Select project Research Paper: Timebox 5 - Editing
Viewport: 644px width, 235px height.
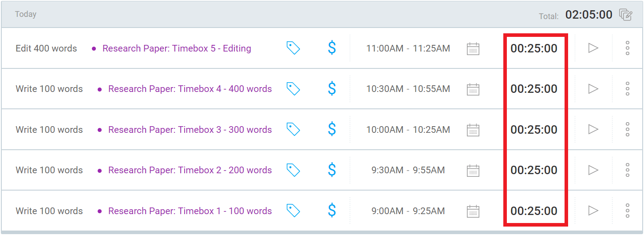(177, 48)
